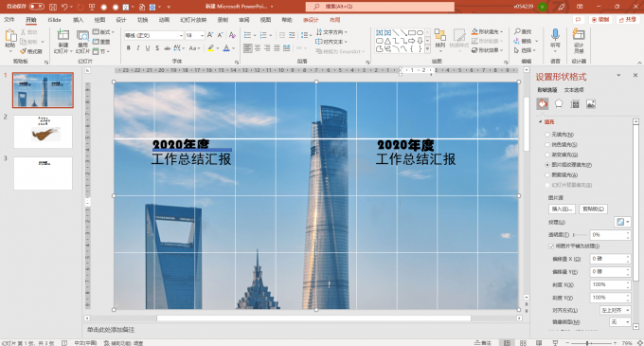
Task: Switch to the Insert (插入) tab
Action: [78, 20]
